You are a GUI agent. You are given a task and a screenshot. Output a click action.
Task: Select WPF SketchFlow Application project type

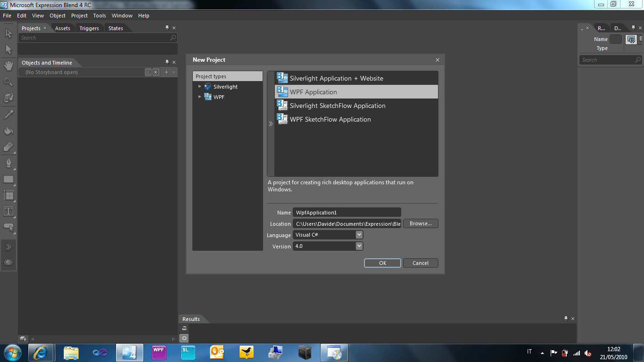pyautogui.click(x=330, y=119)
